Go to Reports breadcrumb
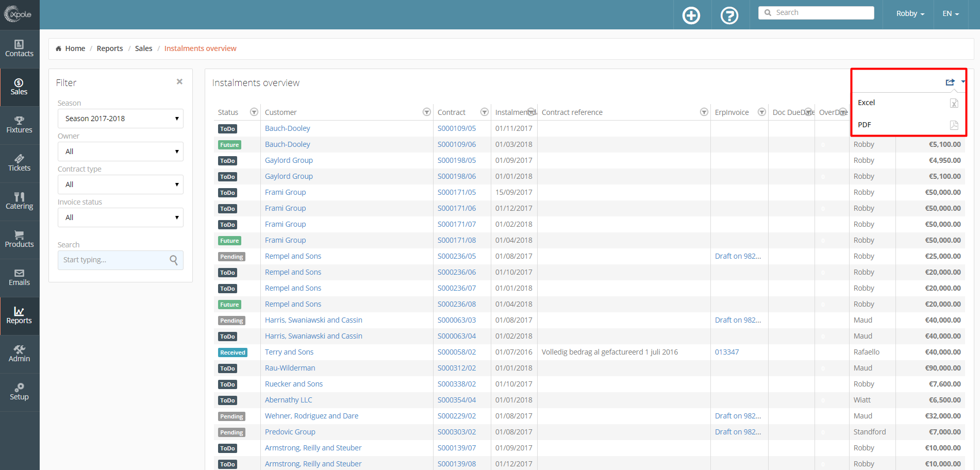 [110, 48]
